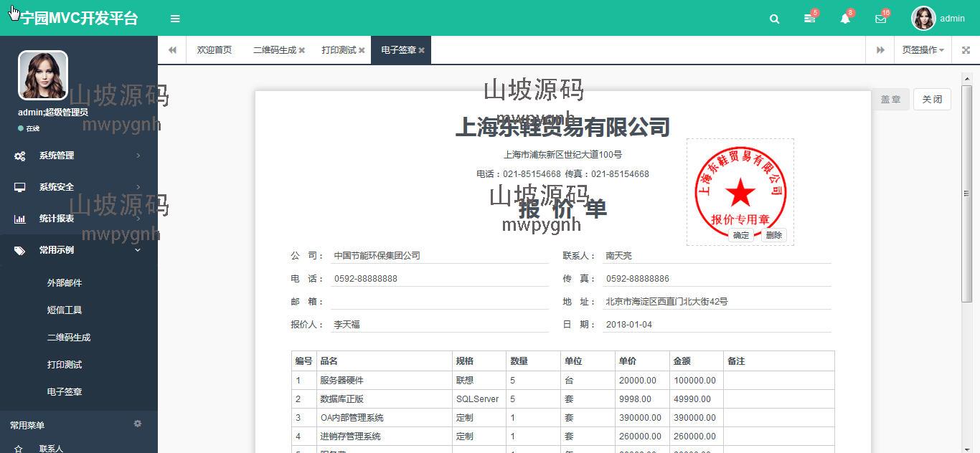This screenshot has height=453, width=980.
Task: Click the 传真 field 0592-88888886
Action: tap(717, 278)
